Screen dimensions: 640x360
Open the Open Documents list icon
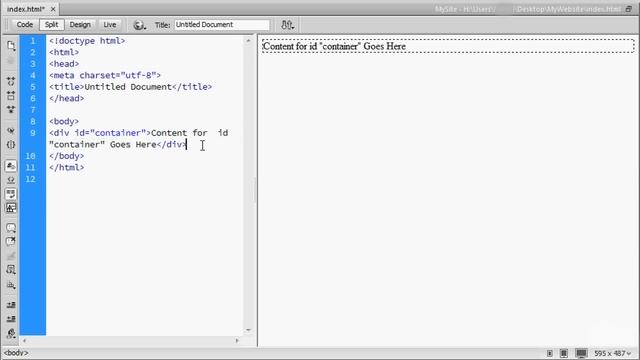[x=11, y=45]
